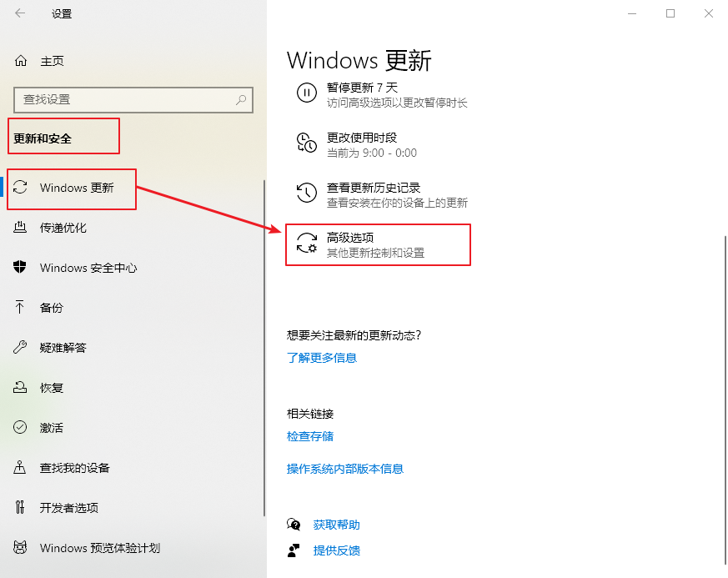Image resolution: width=728 pixels, height=578 pixels.
Task: Go to 传递优化 section
Action: [63, 228]
